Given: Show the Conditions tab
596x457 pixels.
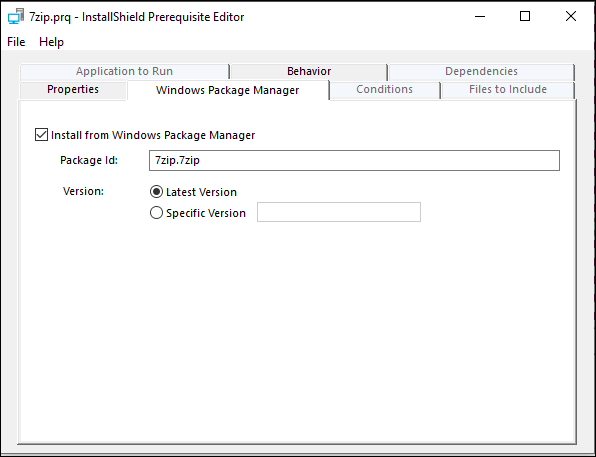Looking at the screenshot, I should 384,90.
